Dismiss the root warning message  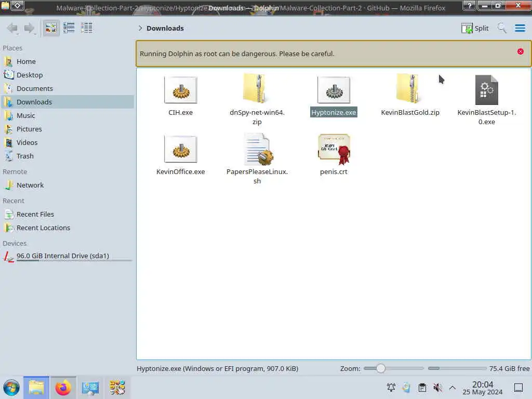point(521,51)
